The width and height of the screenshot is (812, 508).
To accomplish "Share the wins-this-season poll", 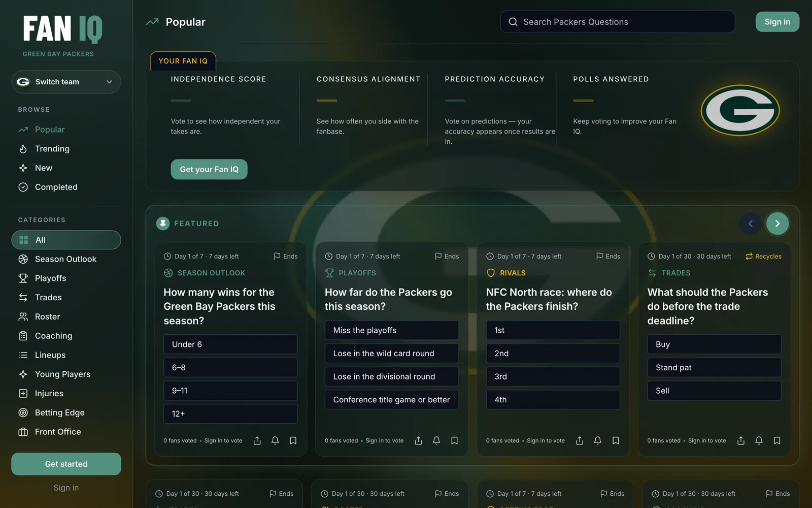I will (x=257, y=440).
